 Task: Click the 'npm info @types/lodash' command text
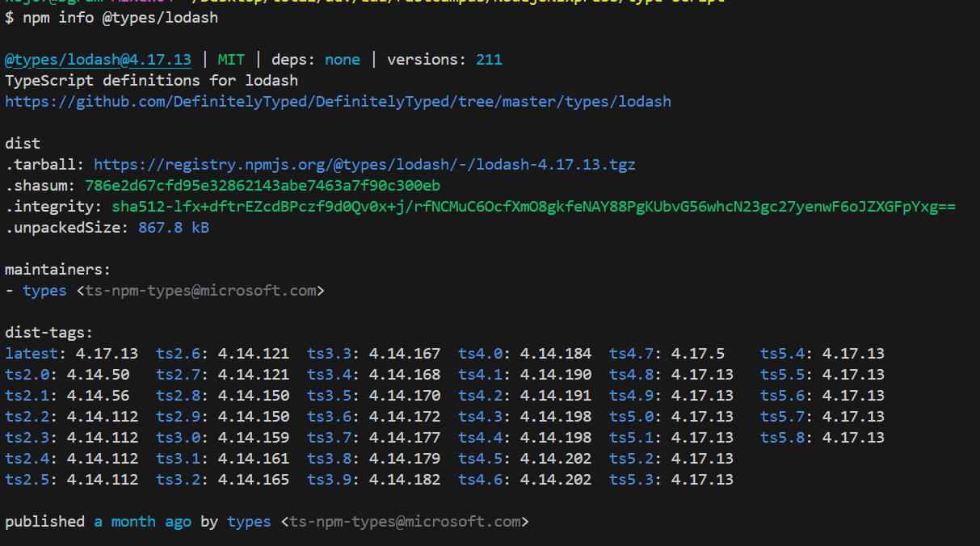coord(120,18)
